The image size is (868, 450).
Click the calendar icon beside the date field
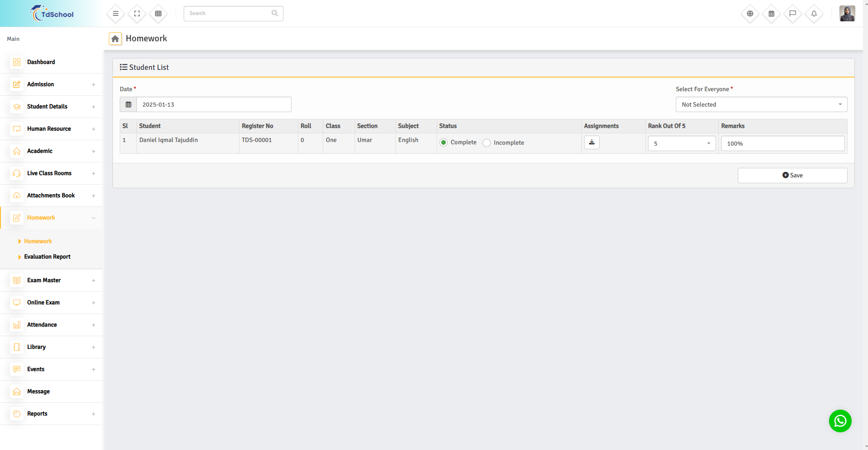click(128, 104)
